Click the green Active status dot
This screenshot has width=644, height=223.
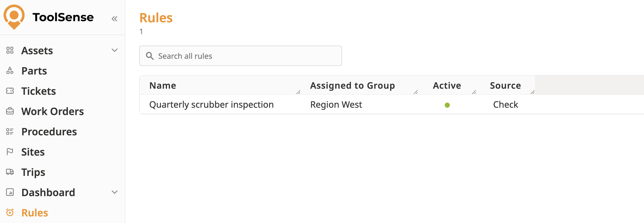click(x=447, y=105)
